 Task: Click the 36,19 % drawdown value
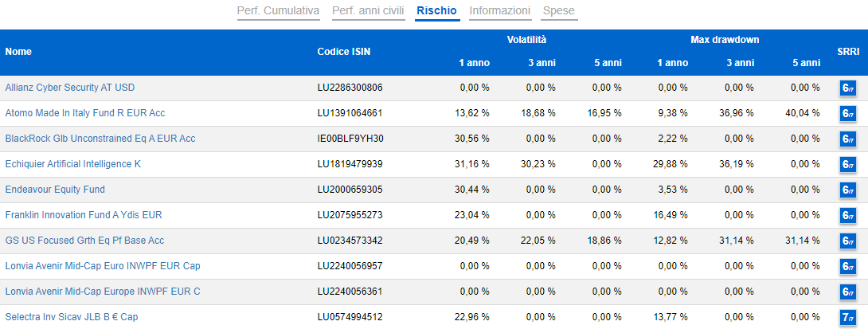coord(737,164)
